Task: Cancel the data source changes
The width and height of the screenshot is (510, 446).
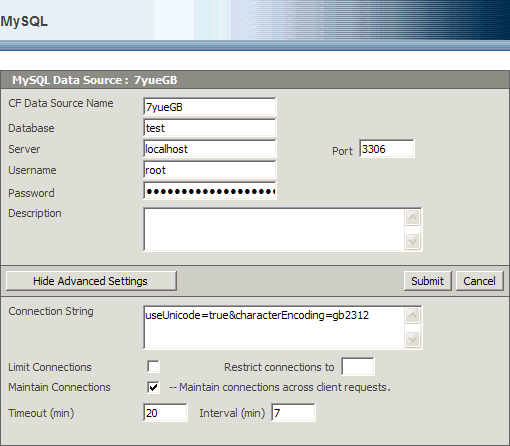Action: click(x=479, y=281)
